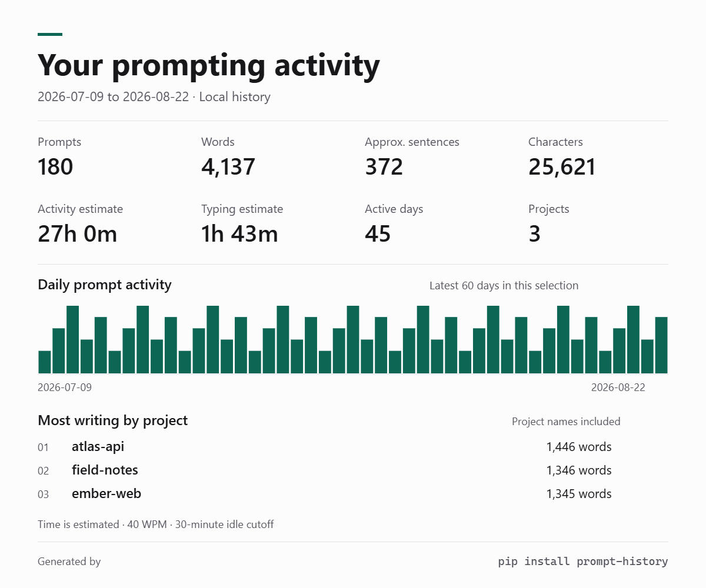Select the ember-web project row

pos(353,494)
